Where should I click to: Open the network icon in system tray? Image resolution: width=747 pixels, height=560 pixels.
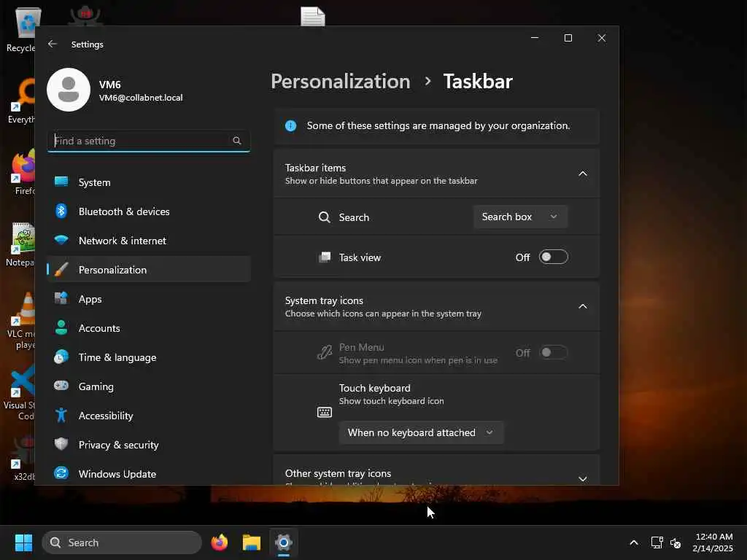657,542
